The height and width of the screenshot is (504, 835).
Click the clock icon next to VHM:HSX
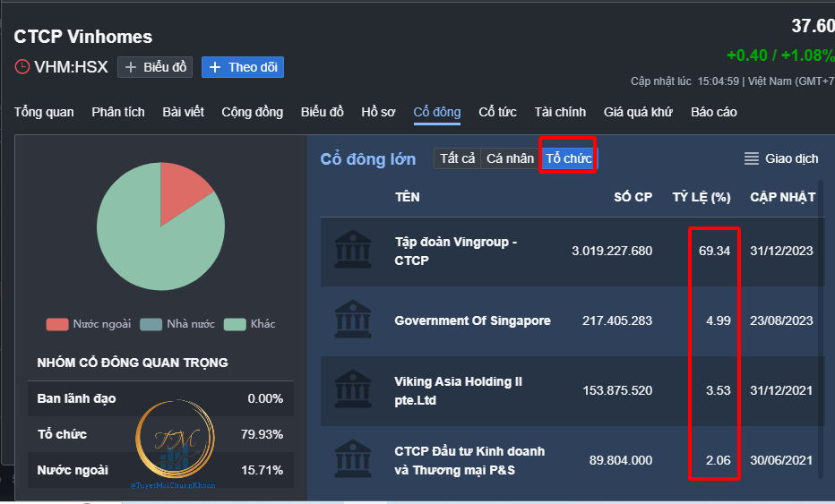22,67
